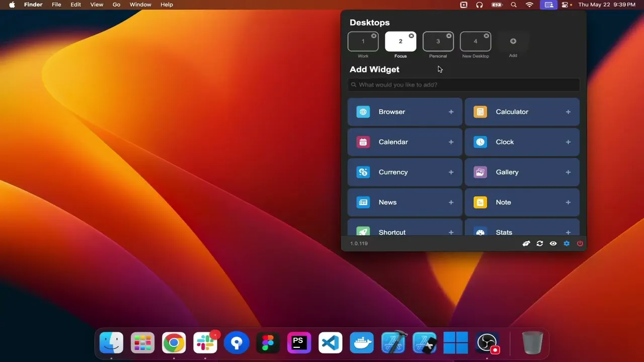644x362 pixels.
Task: Open the Window menu in the menu bar
Action: [x=140, y=5]
